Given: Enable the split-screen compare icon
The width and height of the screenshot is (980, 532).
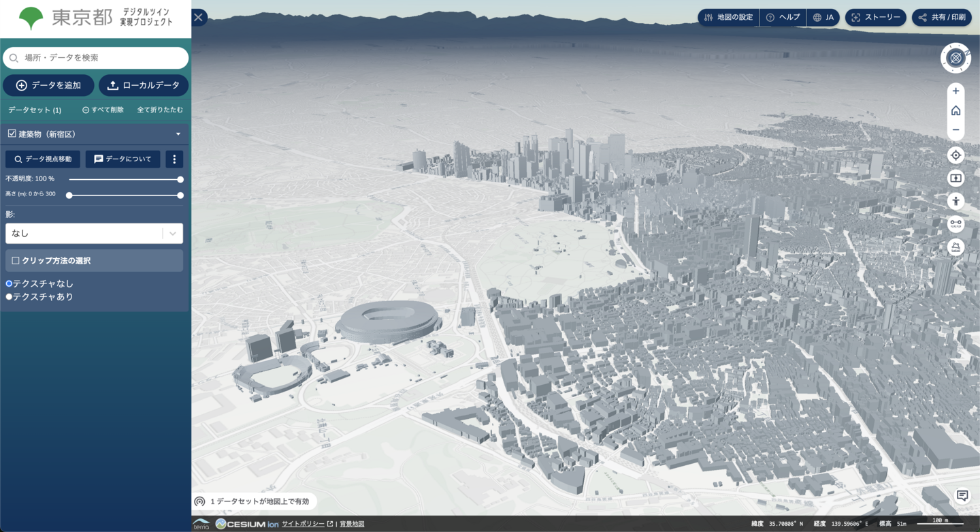Looking at the screenshot, I should [955, 178].
